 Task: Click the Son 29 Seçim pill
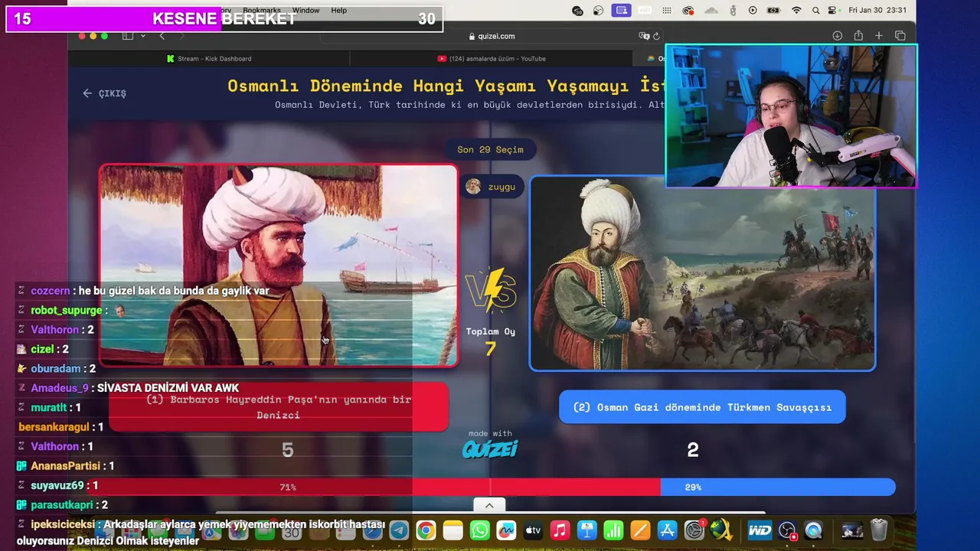click(x=490, y=149)
